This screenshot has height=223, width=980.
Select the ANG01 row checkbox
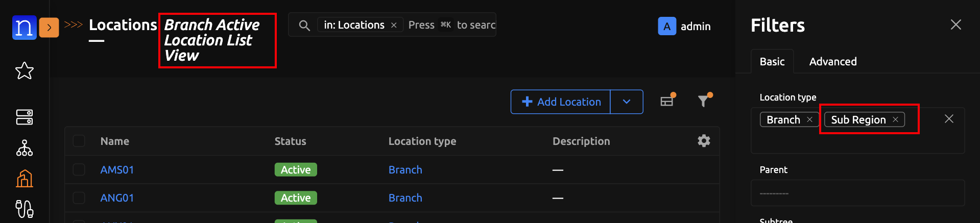coord(79,197)
